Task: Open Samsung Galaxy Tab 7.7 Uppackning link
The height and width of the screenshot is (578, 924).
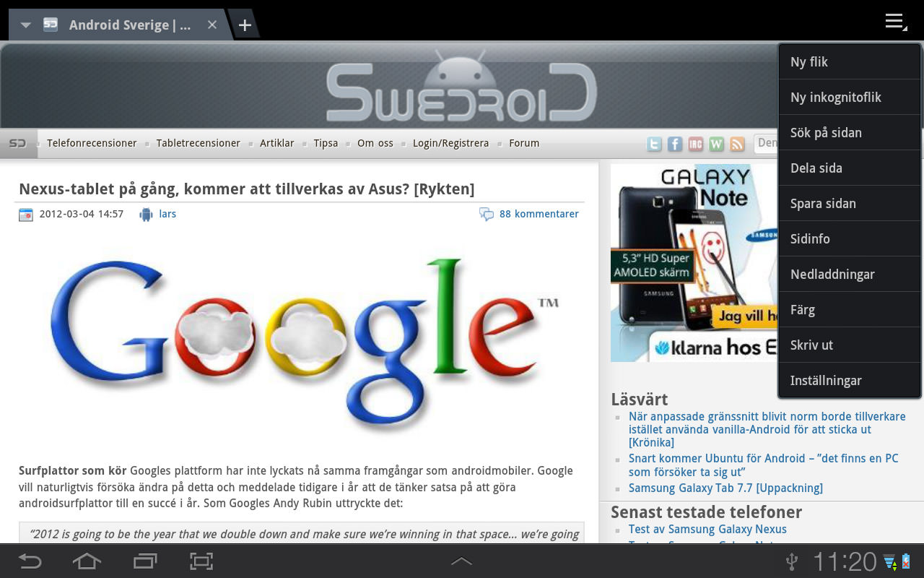Action: 725,488
